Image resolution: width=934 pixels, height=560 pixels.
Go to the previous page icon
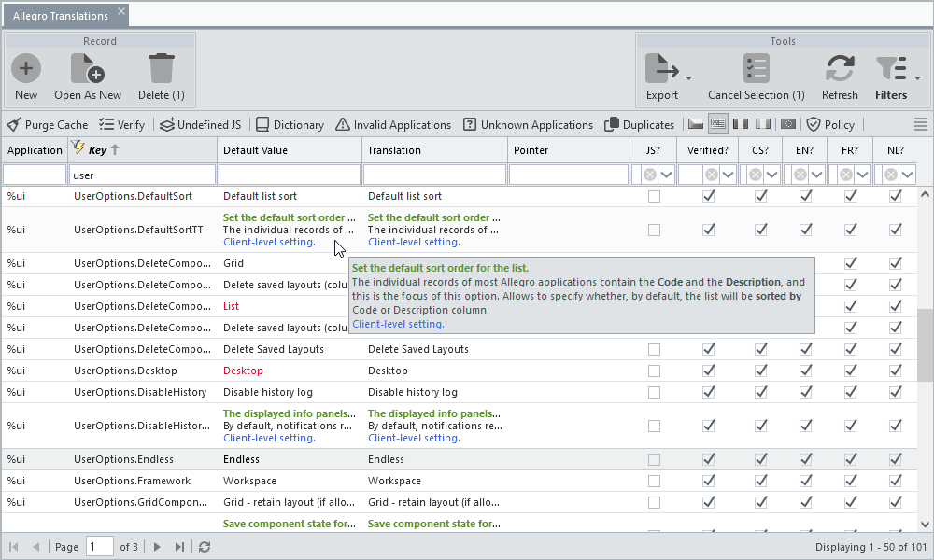(x=36, y=547)
